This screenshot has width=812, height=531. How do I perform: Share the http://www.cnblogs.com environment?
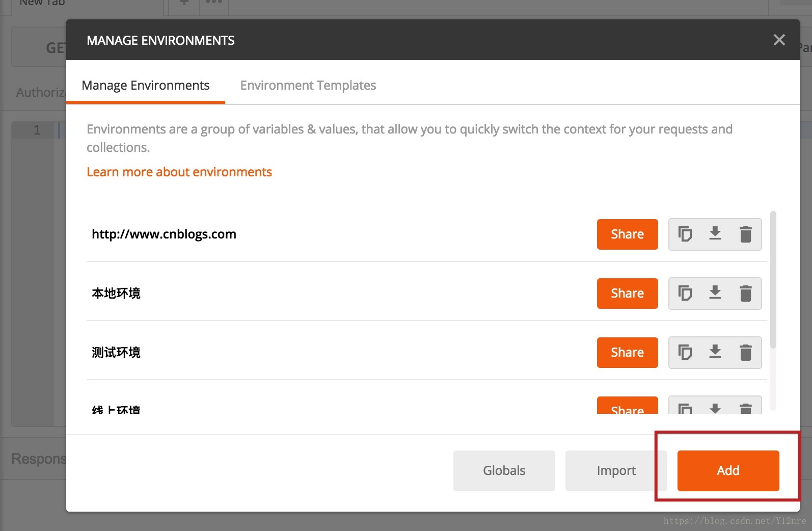pos(627,234)
